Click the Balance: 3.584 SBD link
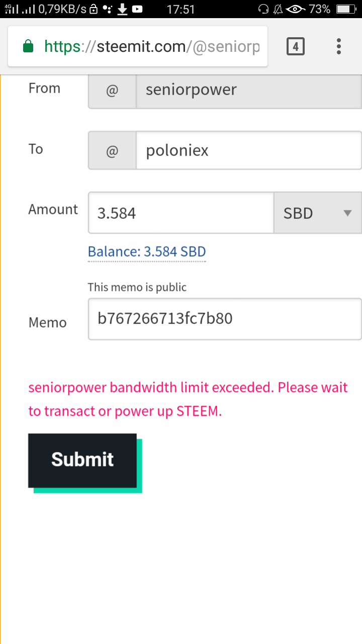The width and height of the screenshot is (362, 644). coord(147,252)
